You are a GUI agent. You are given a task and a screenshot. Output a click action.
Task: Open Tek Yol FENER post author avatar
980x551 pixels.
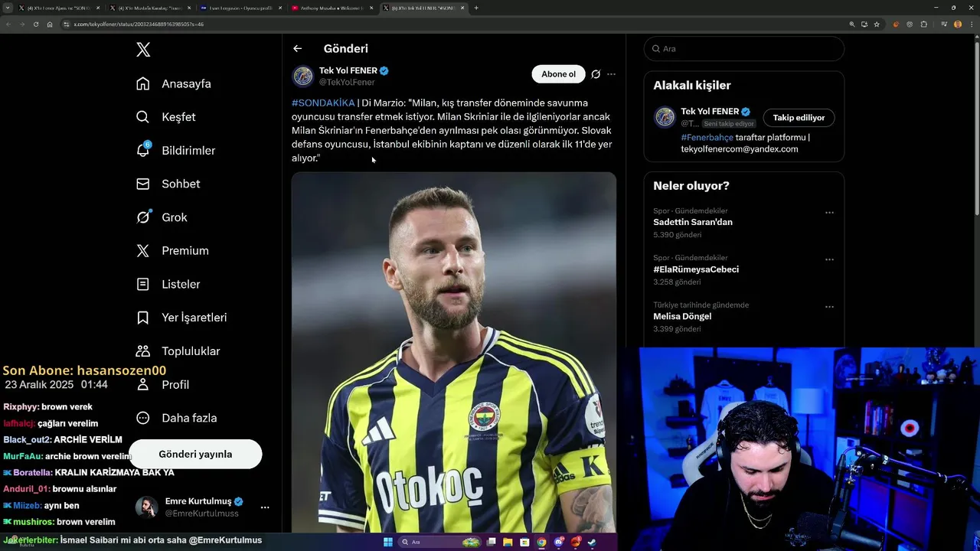[303, 77]
